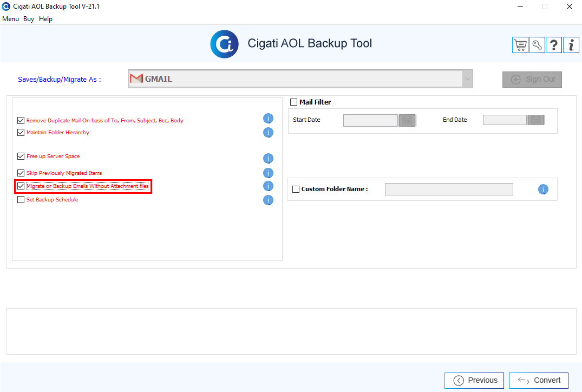Expand the GMAIL save-as dropdown
Screen dimensions: 582x392
click(x=467, y=79)
